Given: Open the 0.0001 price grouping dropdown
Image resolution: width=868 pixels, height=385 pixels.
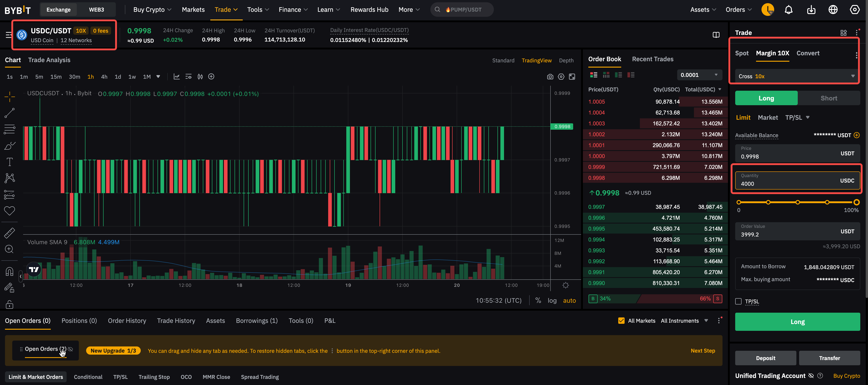Looking at the screenshot, I should click(x=699, y=75).
